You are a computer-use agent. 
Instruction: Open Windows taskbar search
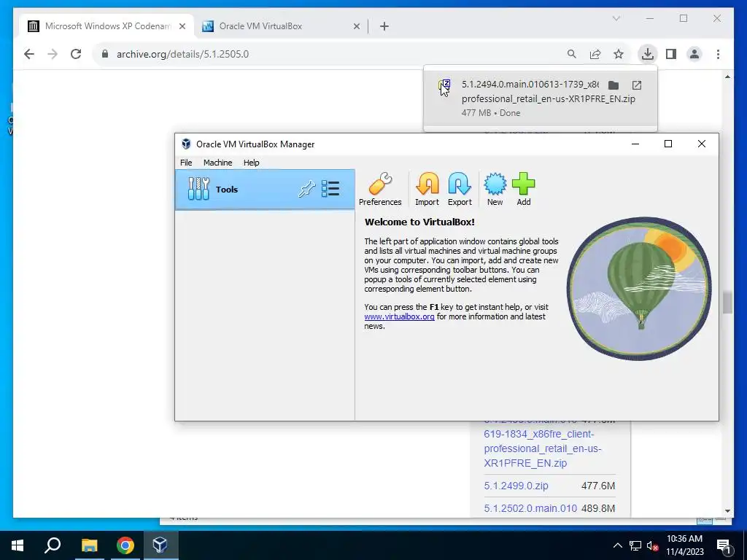point(53,545)
